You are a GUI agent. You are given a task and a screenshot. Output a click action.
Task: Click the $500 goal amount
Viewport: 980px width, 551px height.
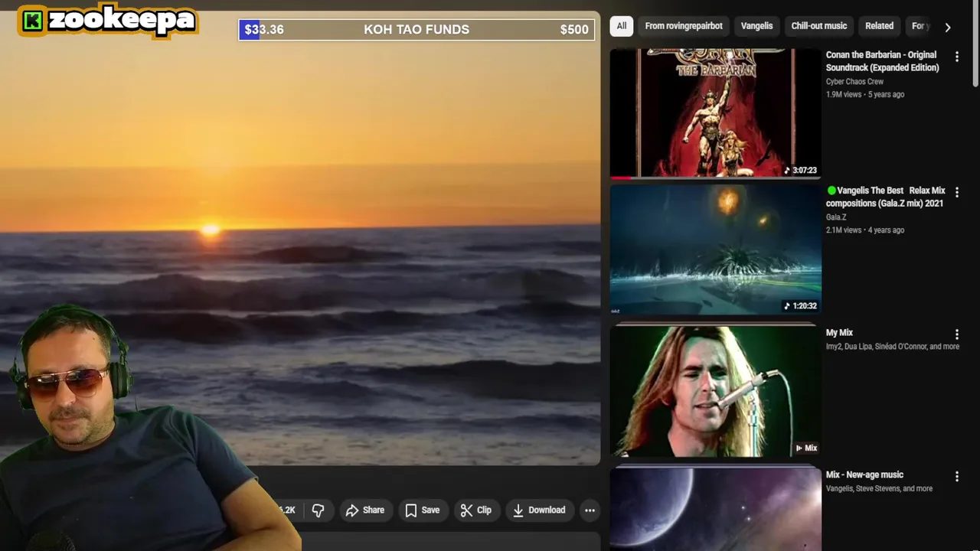pos(574,30)
